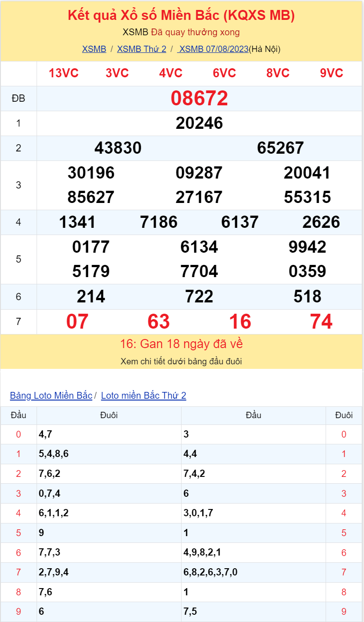Click the ĐB row label
The image size is (364, 622).
(19, 98)
